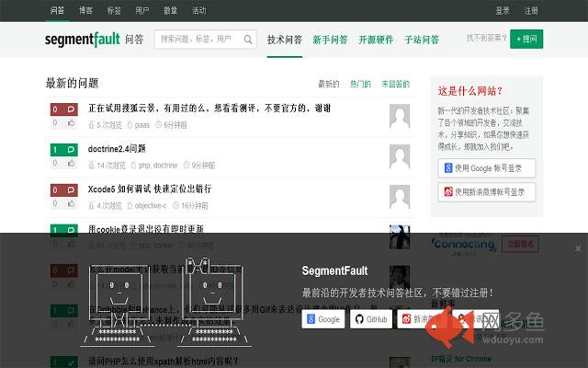Open the 用户 top navigation item
This screenshot has width=588, height=368.
(x=142, y=10)
